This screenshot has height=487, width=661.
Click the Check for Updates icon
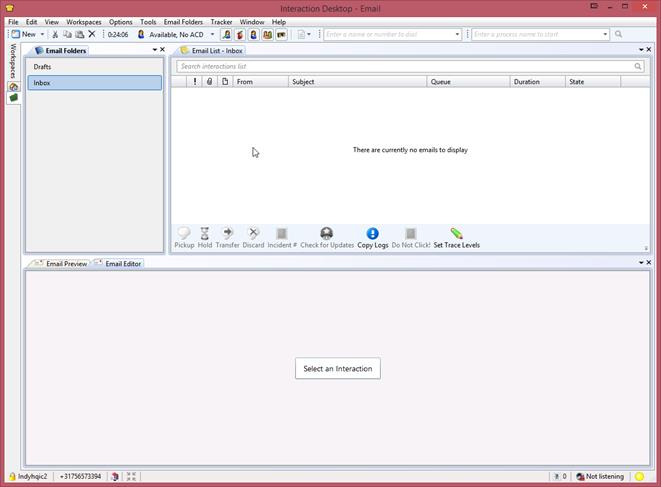326,234
